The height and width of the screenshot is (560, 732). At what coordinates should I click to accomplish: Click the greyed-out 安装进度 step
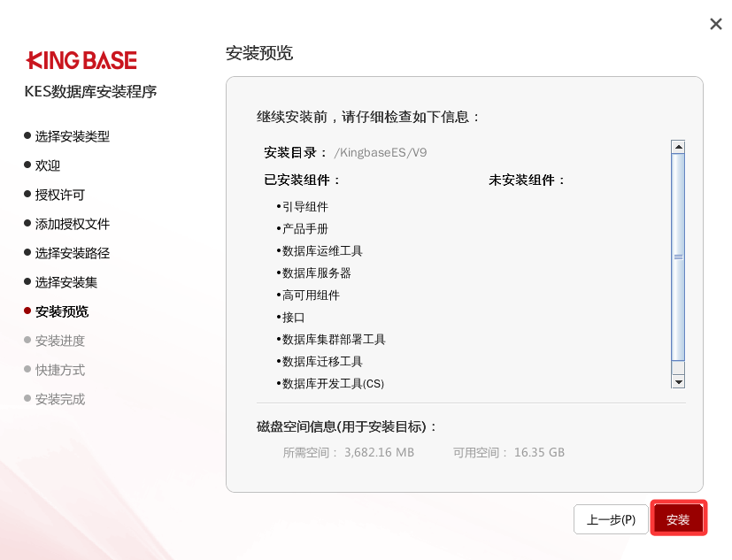60,341
